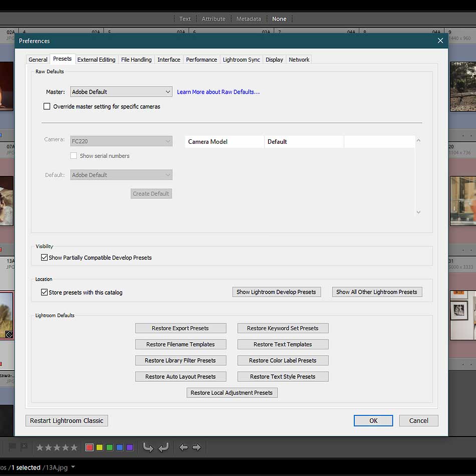The width and height of the screenshot is (476, 476).
Task: Select Attribute in the library filter bar
Action: [x=214, y=19]
